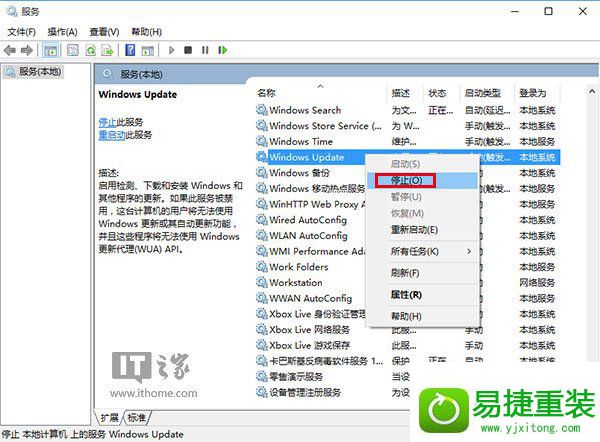This screenshot has height=442, width=600.
Task: Sort by the 启动类型 column header
Action: click(487, 93)
